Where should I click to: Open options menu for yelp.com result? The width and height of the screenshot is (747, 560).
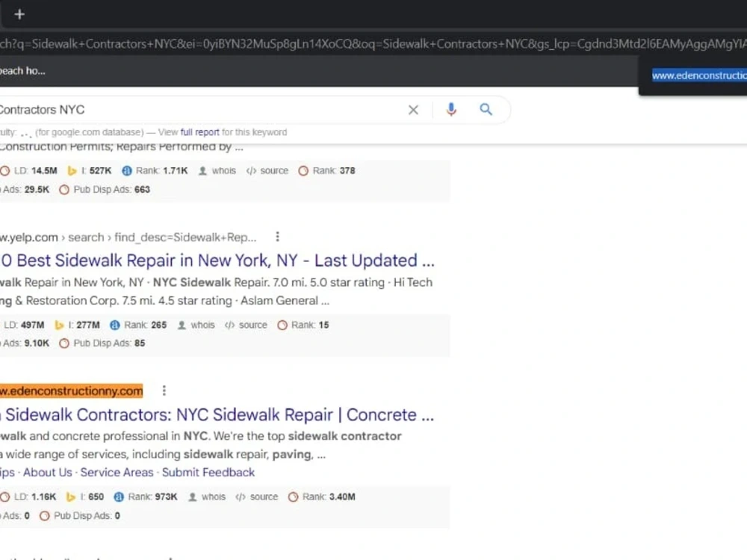(x=277, y=237)
